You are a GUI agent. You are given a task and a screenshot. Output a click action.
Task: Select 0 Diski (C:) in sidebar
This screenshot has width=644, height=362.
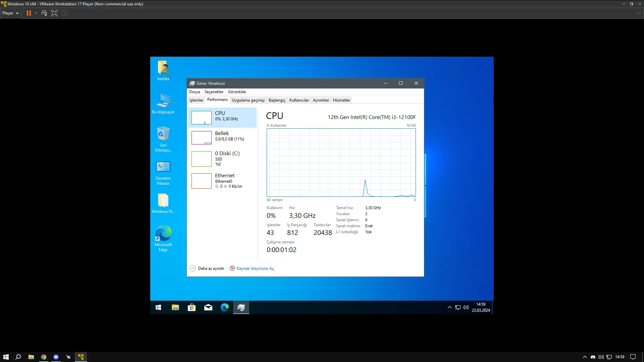point(222,159)
